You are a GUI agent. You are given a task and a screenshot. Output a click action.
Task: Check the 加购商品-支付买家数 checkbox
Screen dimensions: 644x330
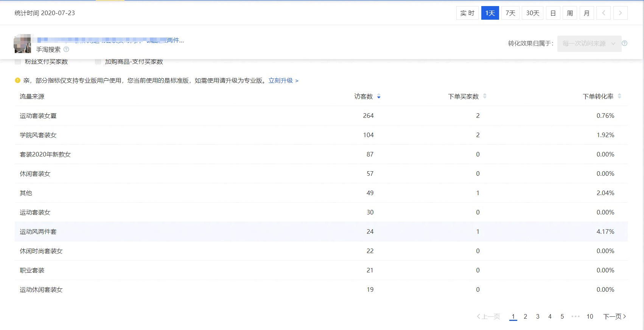coord(98,61)
